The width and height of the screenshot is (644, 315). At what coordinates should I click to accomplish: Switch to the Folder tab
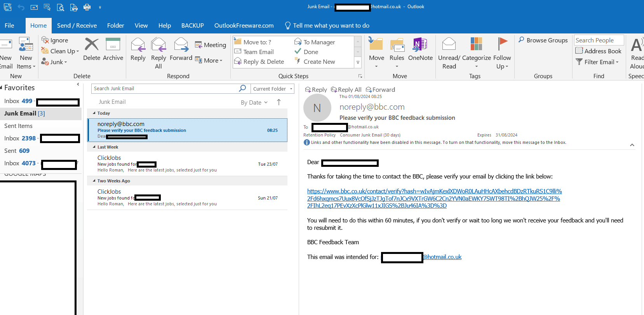click(x=116, y=25)
